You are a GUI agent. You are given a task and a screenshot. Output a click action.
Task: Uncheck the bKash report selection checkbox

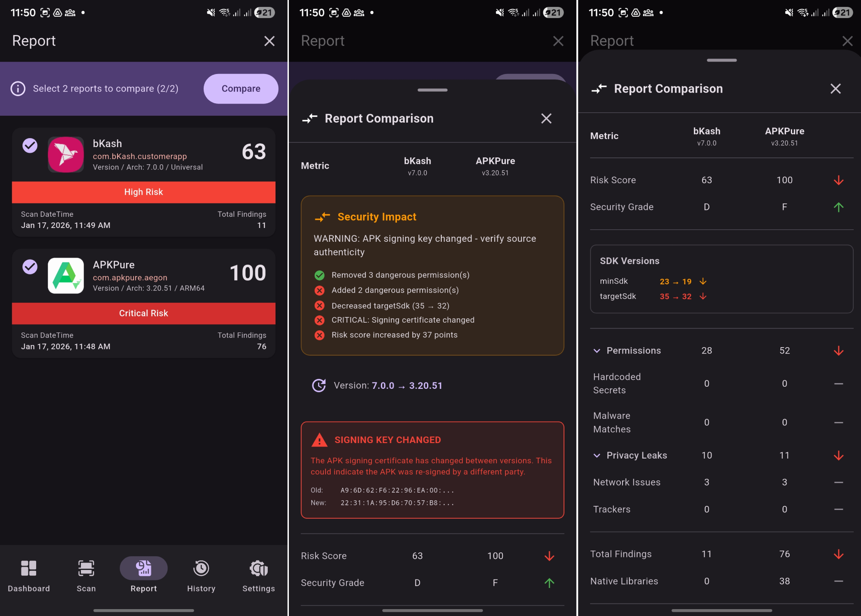tap(30, 145)
